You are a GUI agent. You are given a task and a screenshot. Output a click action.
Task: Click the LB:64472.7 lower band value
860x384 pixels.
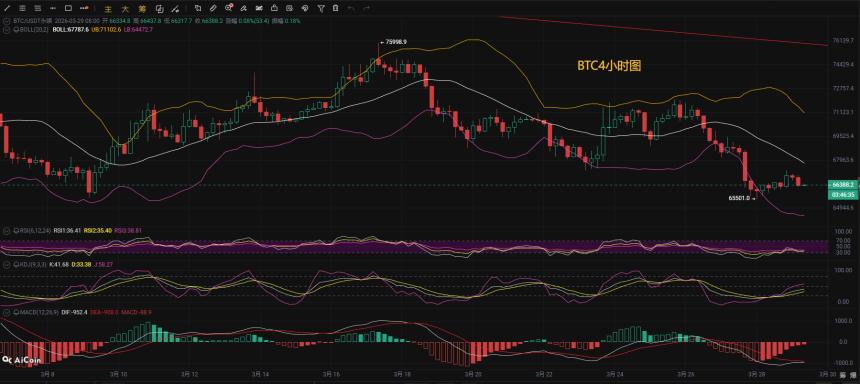click(138, 29)
